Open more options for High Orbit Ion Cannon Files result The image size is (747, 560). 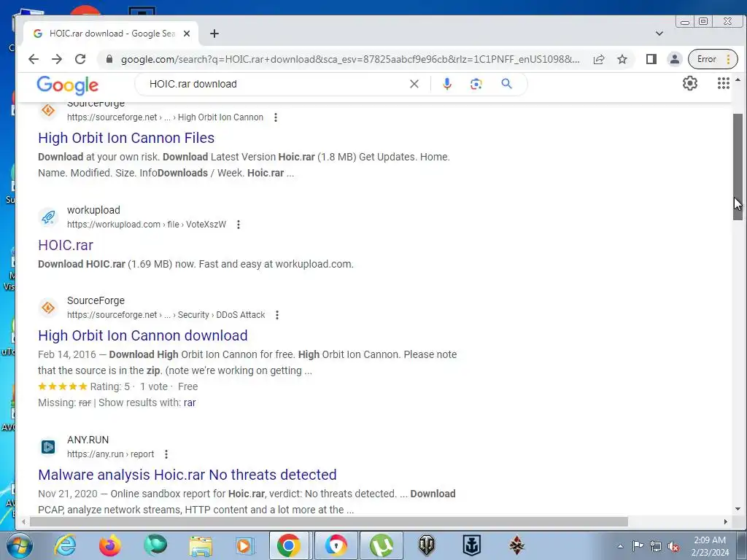coord(275,117)
